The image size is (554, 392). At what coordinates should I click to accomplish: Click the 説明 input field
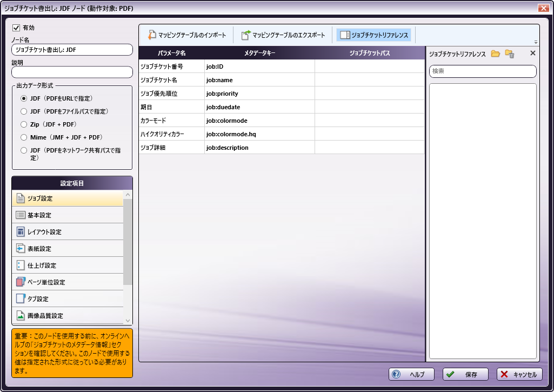click(72, 72)
